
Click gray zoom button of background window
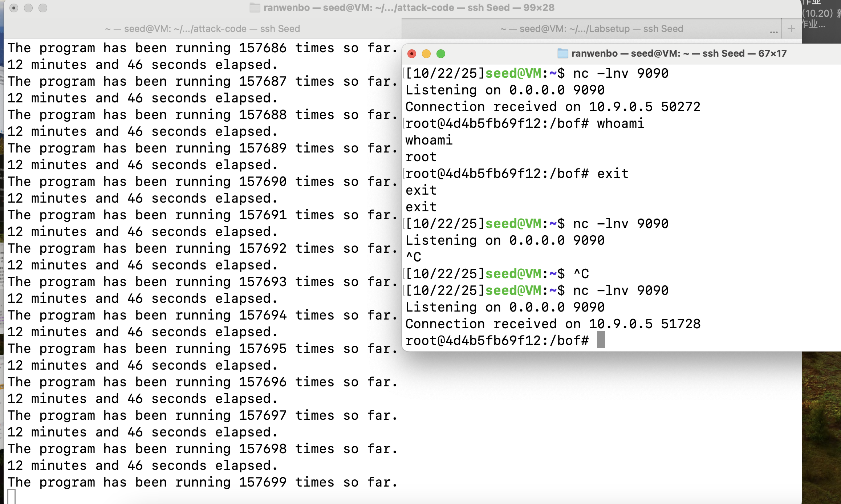43,8
